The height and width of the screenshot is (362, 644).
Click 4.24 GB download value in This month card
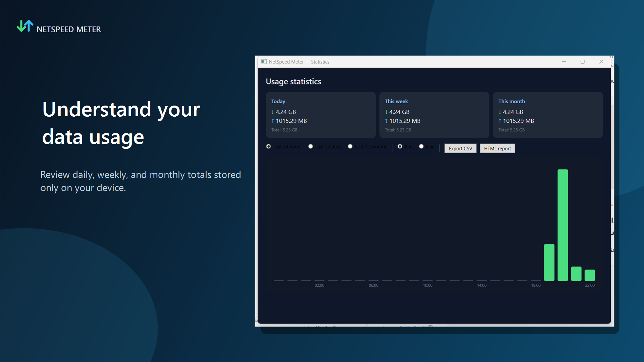click(x=513, y=112)
